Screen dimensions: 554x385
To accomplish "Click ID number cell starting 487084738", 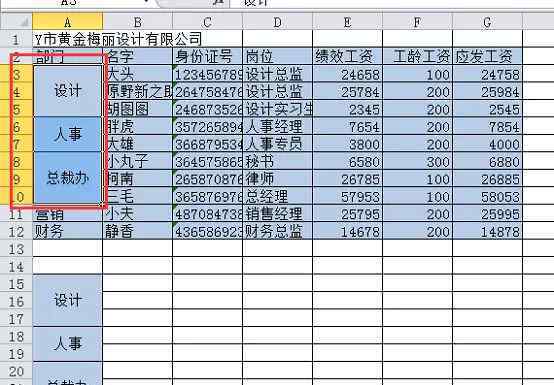I will pos(207,214).
